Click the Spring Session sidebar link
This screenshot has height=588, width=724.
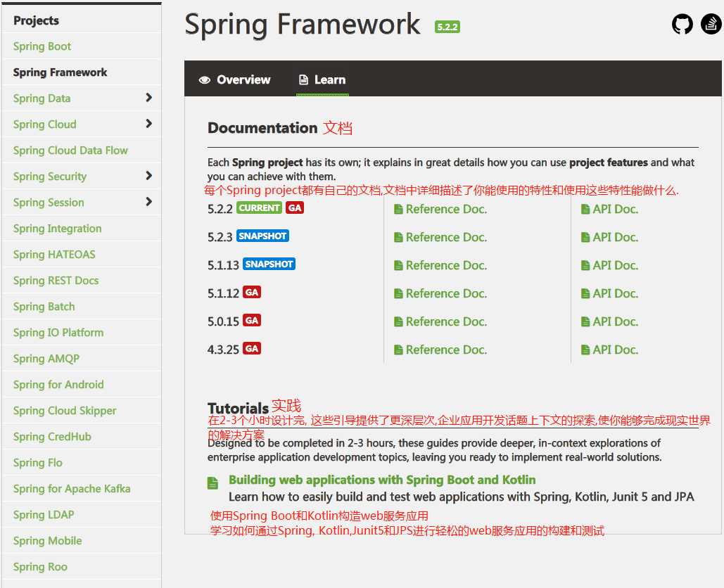49,203
